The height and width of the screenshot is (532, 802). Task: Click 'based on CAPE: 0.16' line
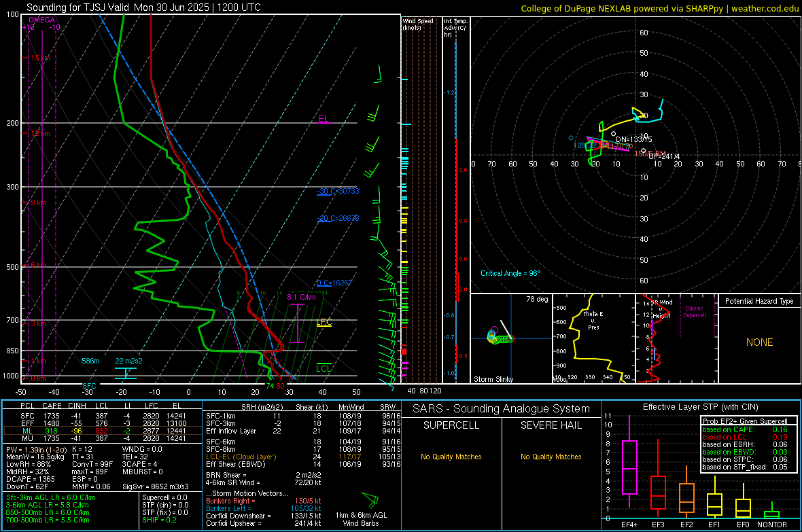pos(745,429)
